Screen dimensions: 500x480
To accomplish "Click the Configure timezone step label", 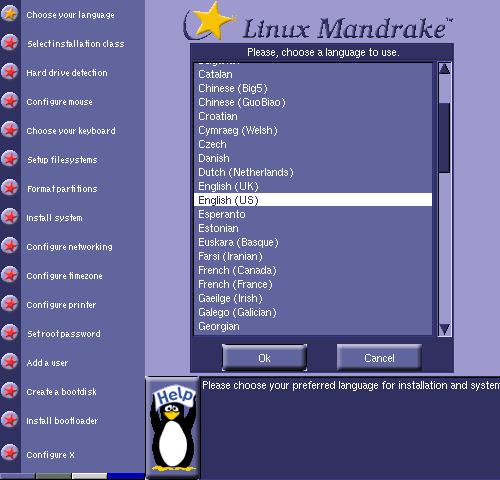I will click(x=65, y=276).
